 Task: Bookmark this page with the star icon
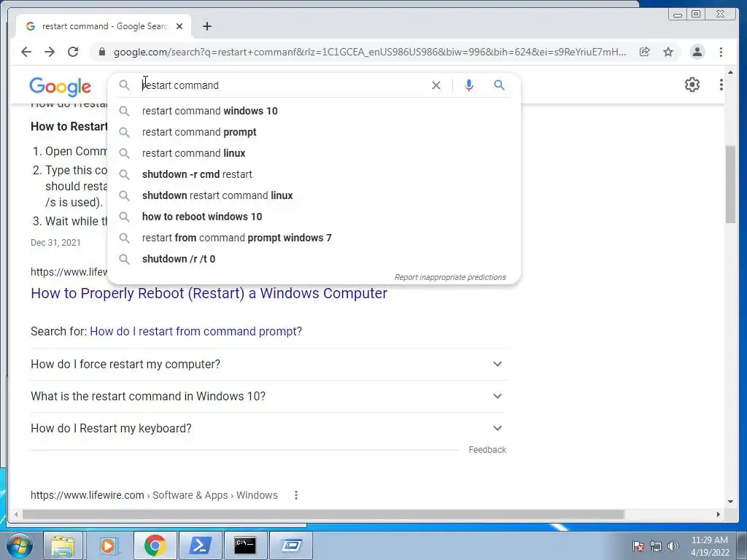click(668, 52)
